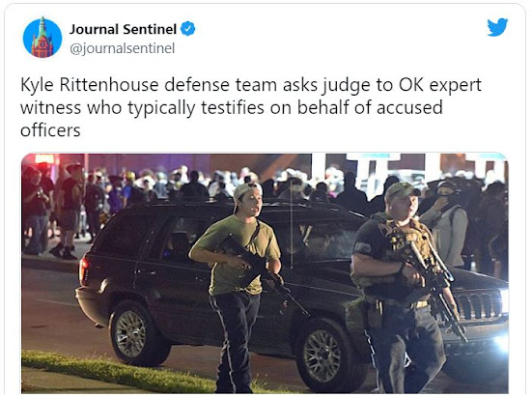Click the blue verified checkmark badge

click(187, 29)
